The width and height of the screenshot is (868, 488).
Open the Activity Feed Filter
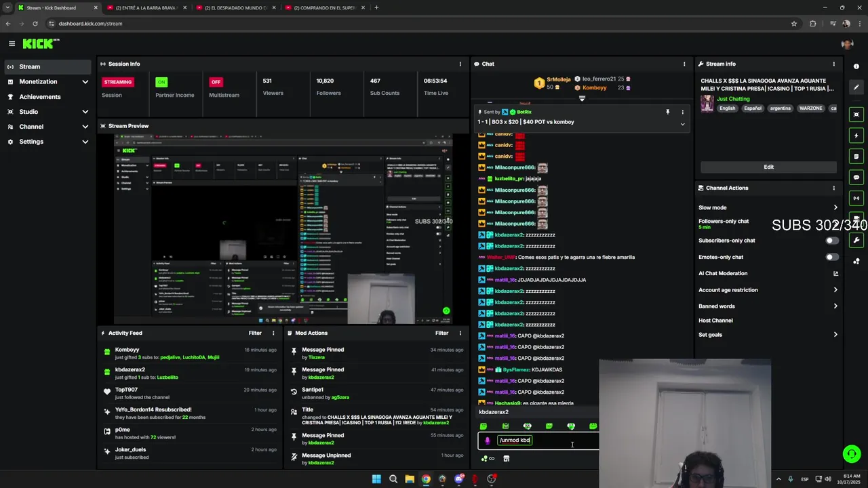pos(255,333)
